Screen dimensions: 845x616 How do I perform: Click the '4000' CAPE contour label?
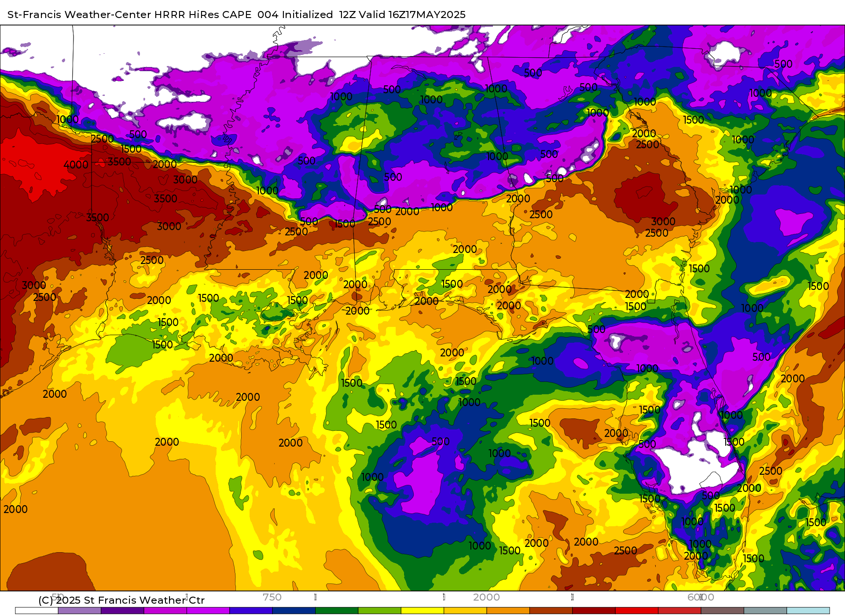point(76,165)
